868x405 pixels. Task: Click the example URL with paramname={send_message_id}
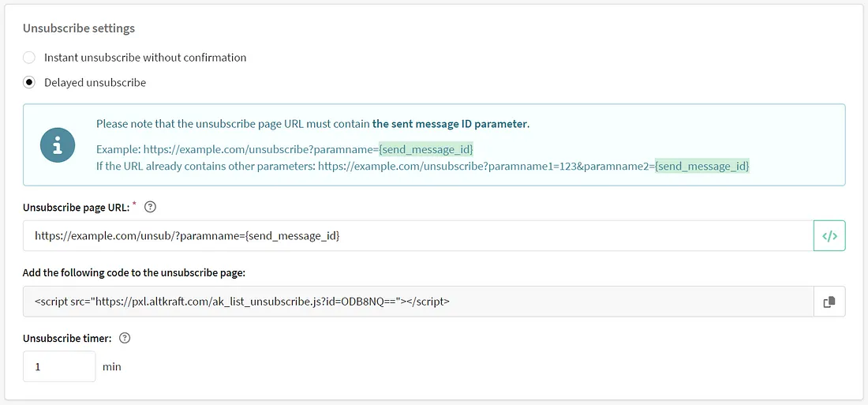(309, 149)
